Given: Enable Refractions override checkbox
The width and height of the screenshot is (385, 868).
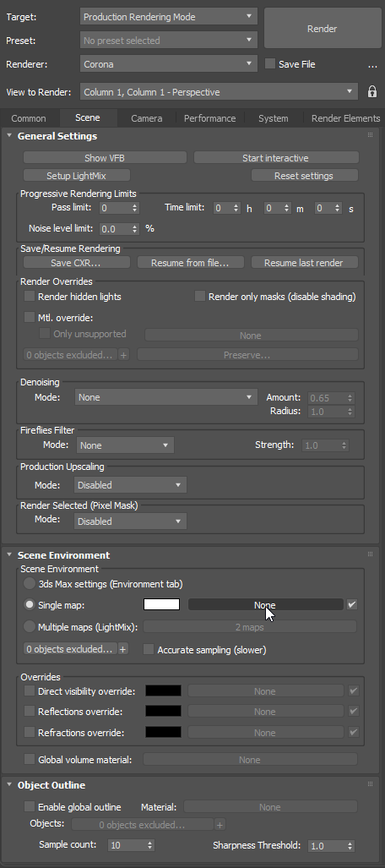Looking at the screenshot, I should click(30, 732).
